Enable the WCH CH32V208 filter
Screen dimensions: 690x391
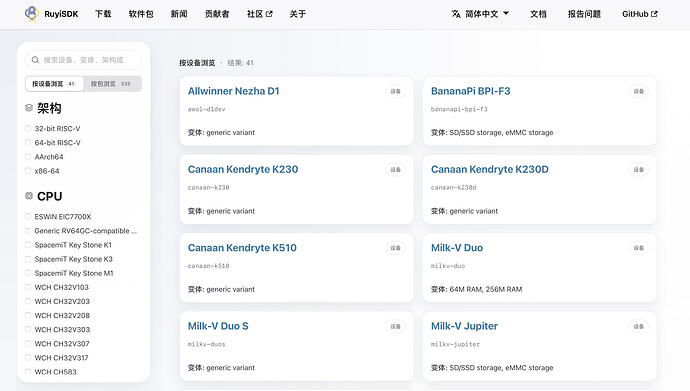(x=28, y=315)
